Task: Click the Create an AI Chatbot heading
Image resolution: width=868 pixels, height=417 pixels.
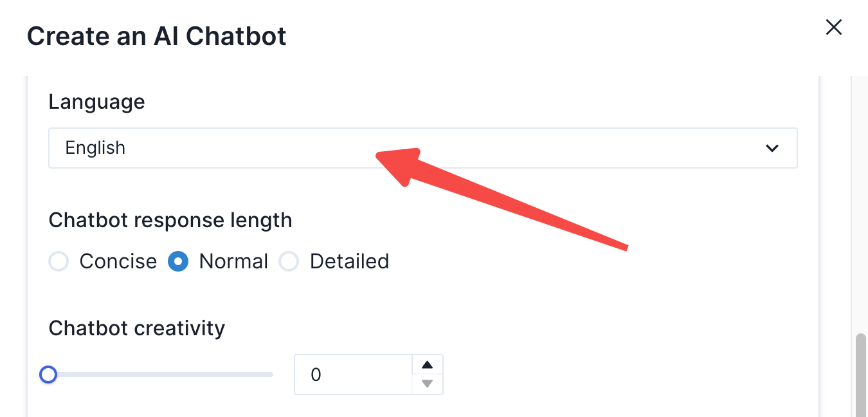Action: click(157, 36)
